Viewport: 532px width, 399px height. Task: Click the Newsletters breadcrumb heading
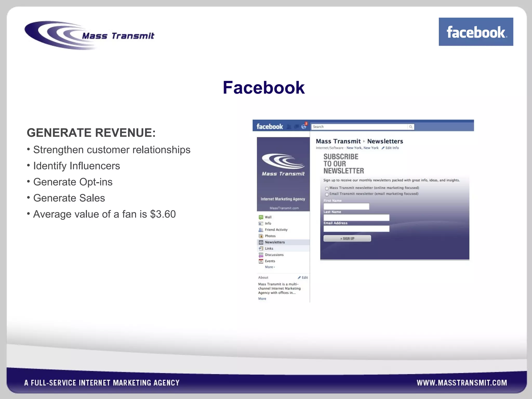[385, 141]
